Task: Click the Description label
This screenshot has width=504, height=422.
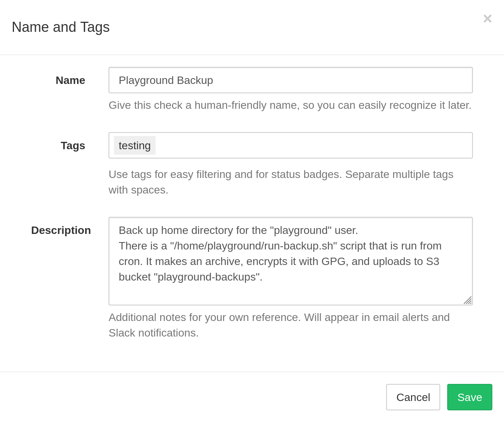Action: click(x=61, y=230)
